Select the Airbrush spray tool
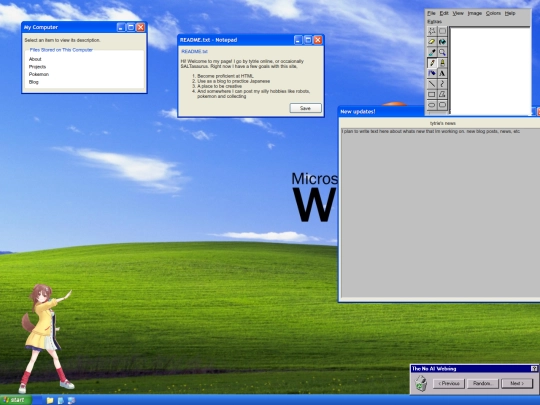 pyautogui.click(x=432, y=73)
